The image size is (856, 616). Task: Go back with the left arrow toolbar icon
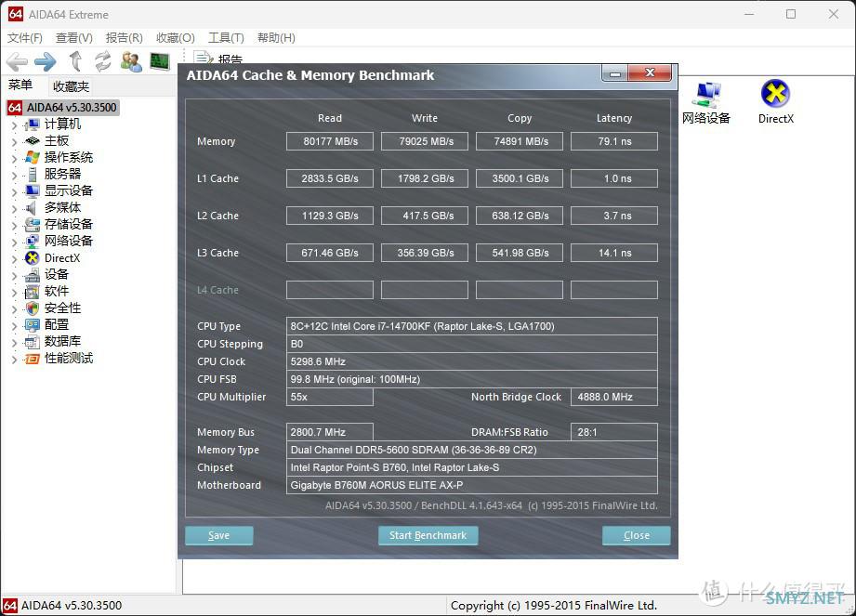click(x=17, y=61)
